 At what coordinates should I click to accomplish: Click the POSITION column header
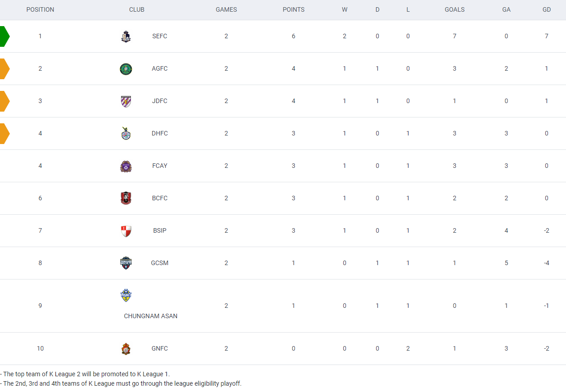(40, 9)
